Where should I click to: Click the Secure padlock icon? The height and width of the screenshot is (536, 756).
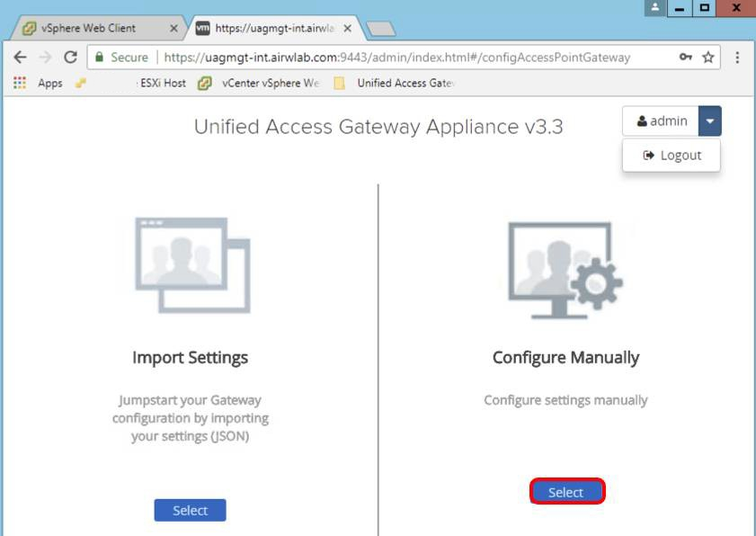[99, 57]
